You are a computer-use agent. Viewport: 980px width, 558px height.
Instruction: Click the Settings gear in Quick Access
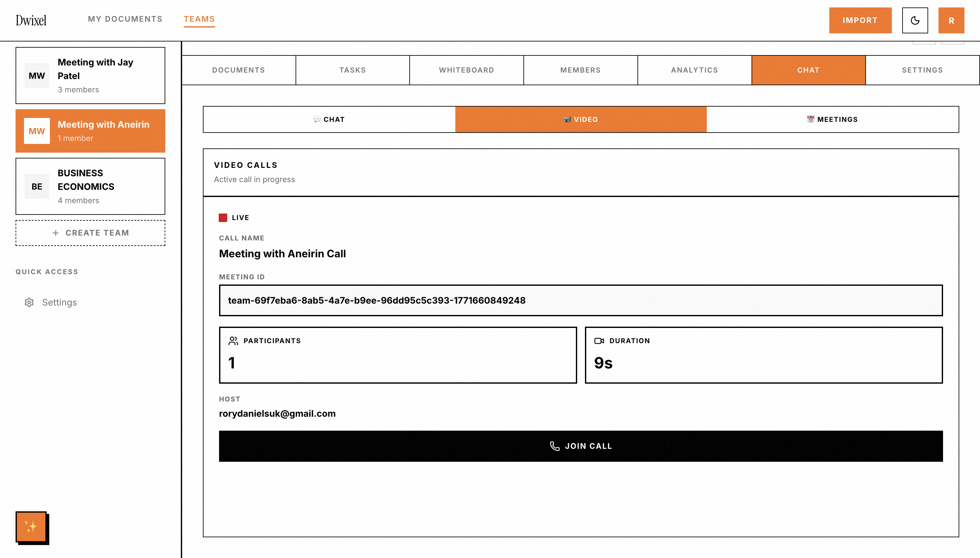click(x=29, y=302)
